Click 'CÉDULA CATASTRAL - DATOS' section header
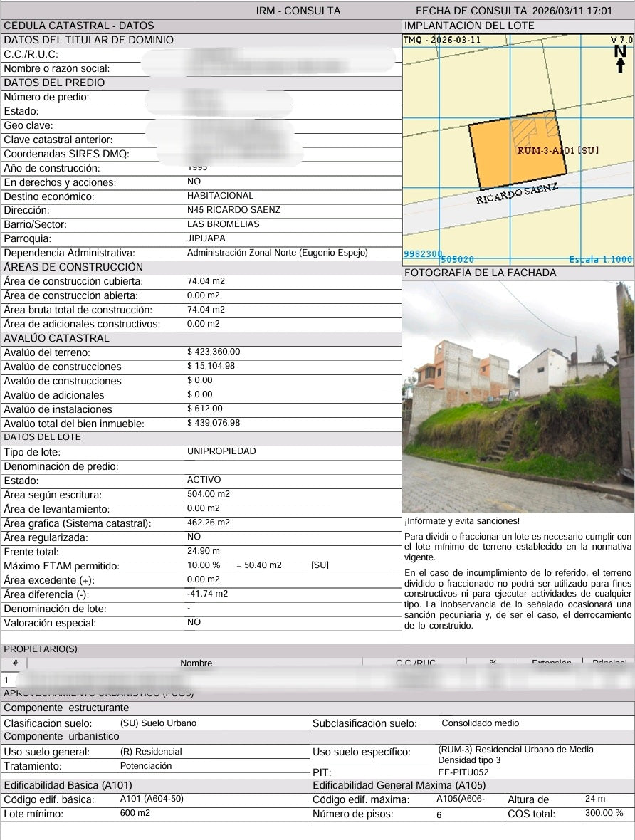The height and width of the screenshot is (840, 635). pos(79,26)
